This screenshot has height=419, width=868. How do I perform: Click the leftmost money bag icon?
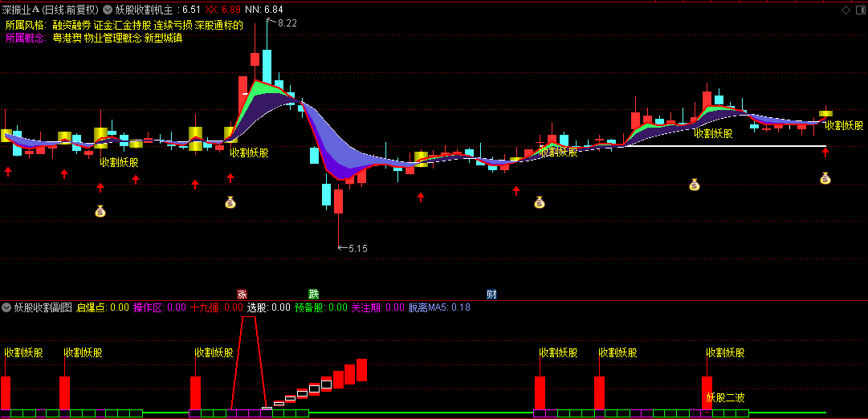(x=100, y=211)
